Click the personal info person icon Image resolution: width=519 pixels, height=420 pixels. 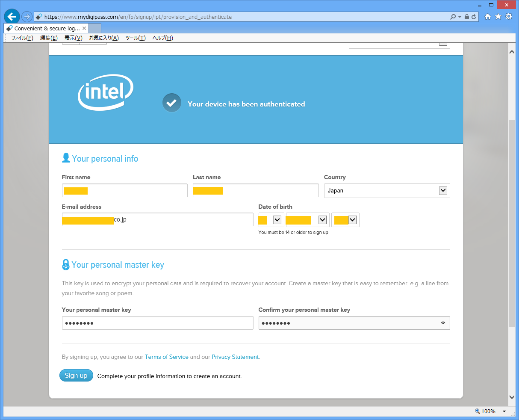[66, 158]
